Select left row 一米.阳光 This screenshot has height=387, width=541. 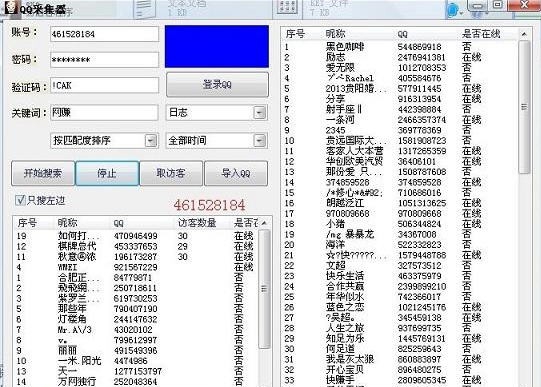(x=136, y=361)
